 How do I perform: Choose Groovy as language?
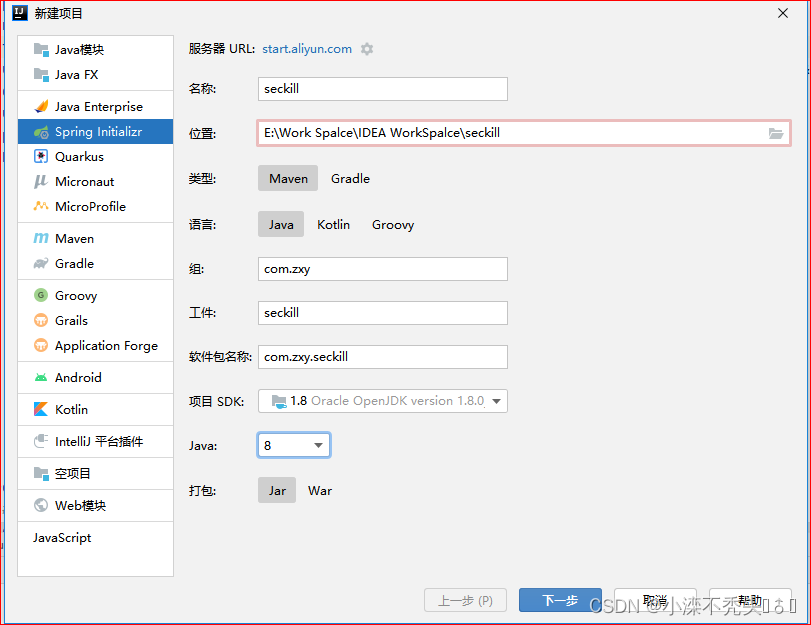pos(393,225)
